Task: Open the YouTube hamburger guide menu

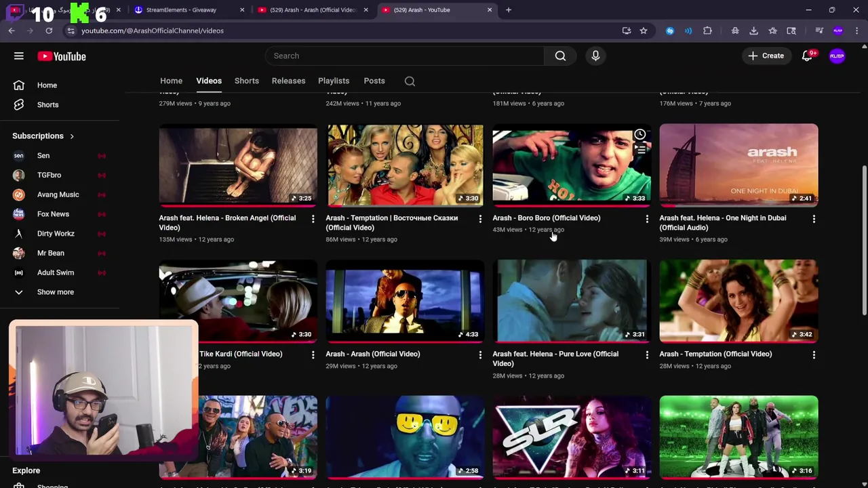Action: tap(19, 56)
